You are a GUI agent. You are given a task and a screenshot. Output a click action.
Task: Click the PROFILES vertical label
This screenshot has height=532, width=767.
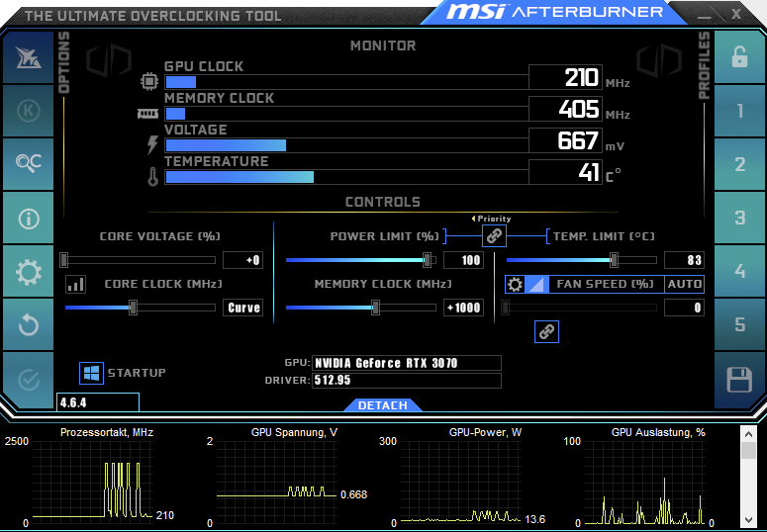point(704,65)
